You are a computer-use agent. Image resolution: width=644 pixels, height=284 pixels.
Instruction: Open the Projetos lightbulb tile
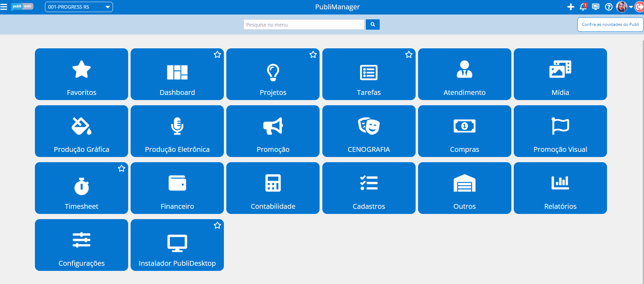[x=273, y=74]
